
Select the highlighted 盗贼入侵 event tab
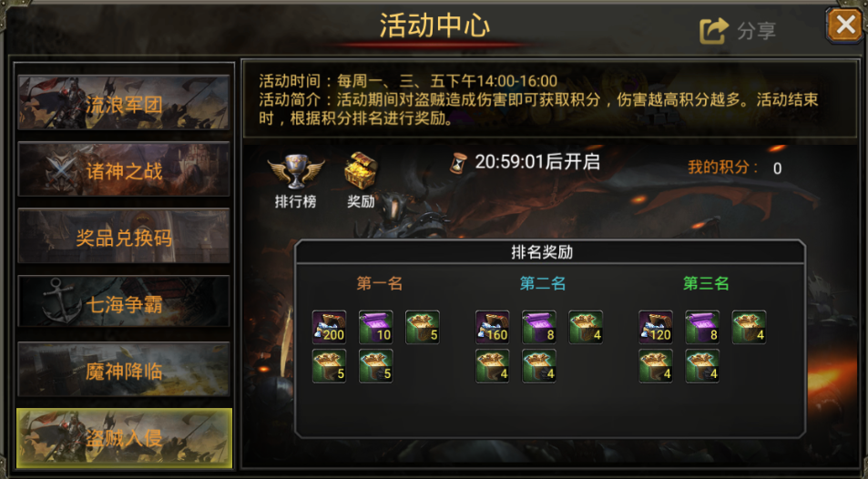[x=124, y=438]
